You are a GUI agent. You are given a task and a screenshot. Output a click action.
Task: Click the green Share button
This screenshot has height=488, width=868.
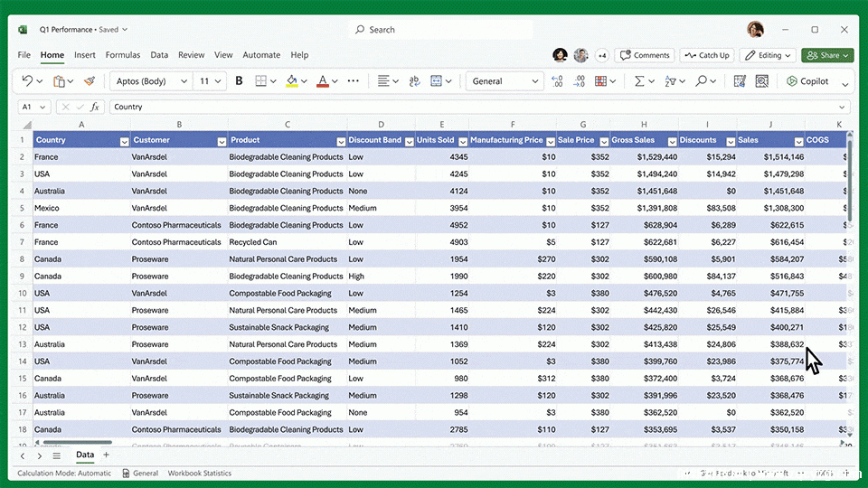827,55
